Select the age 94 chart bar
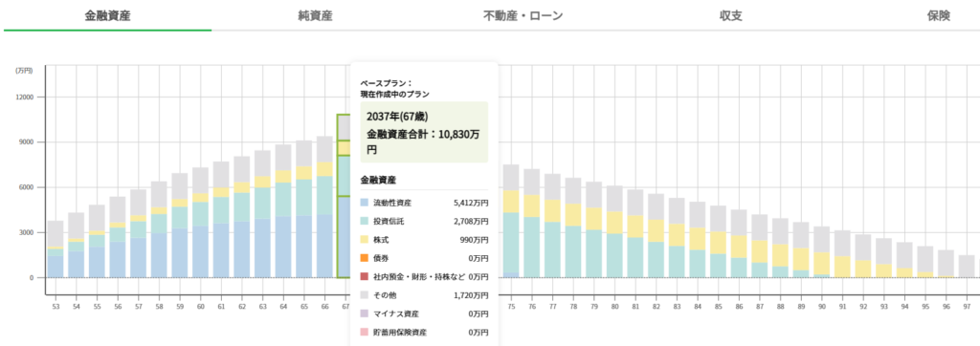Viewport: 980px width, 346px height. [x=904, y=260]
